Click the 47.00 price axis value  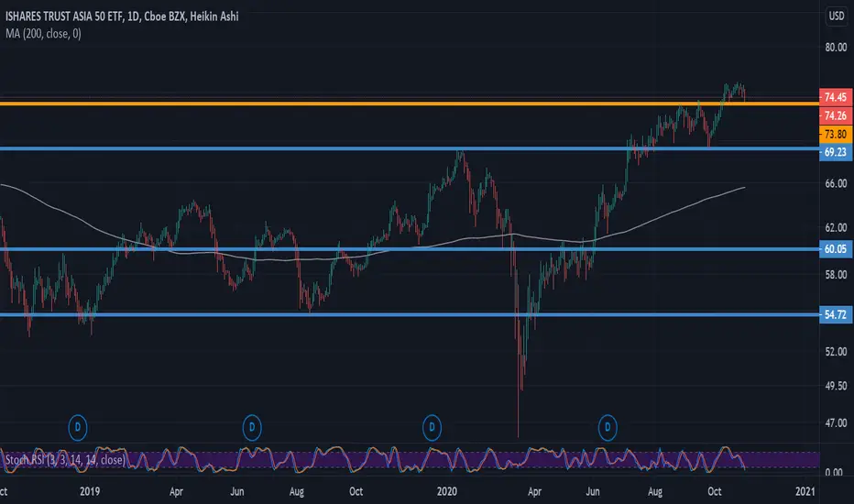pos(836,422)
